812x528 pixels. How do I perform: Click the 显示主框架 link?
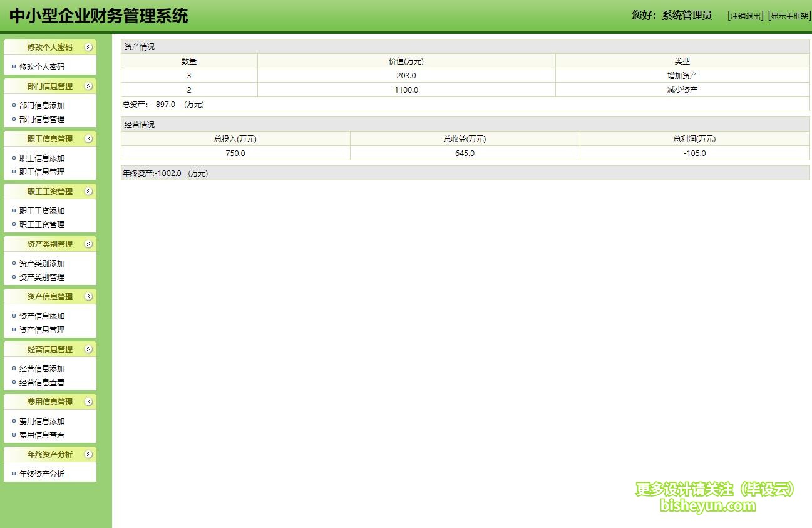point(789,16)
